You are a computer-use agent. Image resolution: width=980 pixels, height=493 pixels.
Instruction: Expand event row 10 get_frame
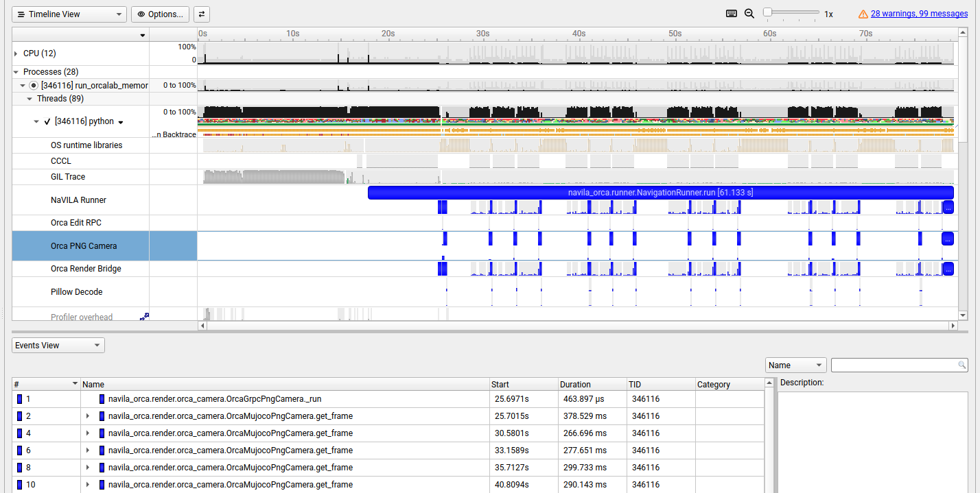88,485
